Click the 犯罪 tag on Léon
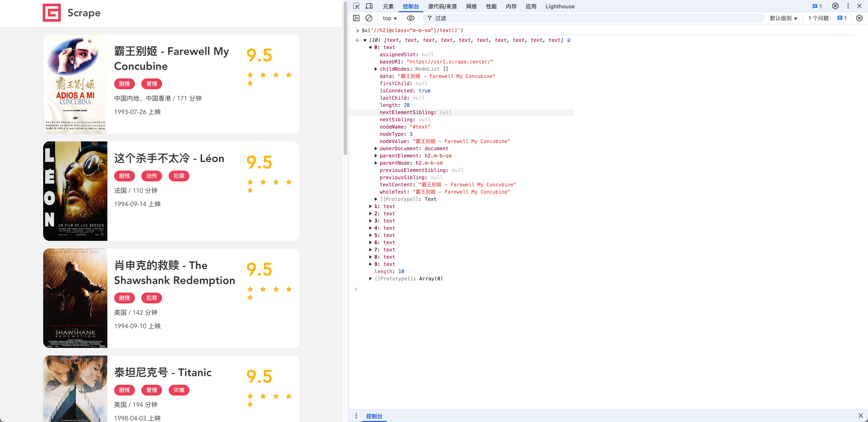This screenshot has height=422, width=868. pyautogui.click(x=179, y=176)
